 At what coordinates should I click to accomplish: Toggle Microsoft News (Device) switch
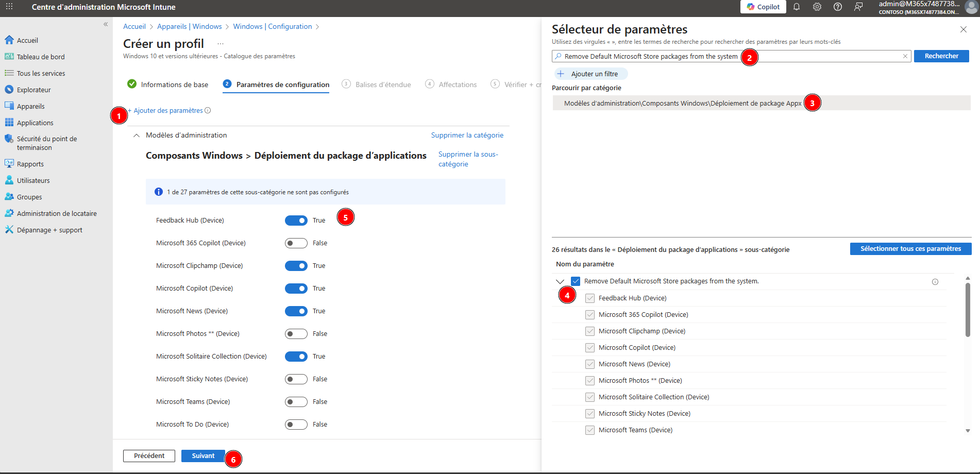click(296, 311)
